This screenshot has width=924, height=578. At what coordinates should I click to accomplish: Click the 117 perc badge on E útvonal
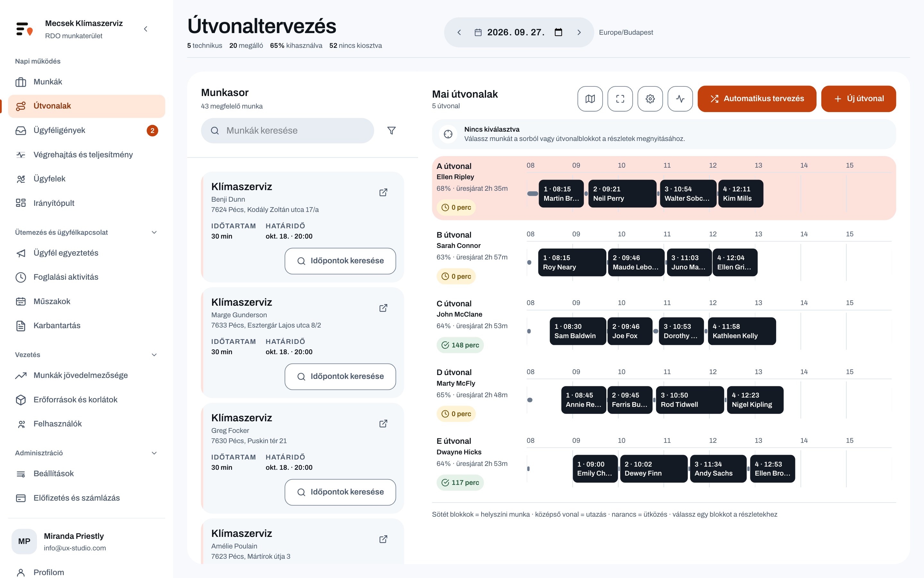coord(460,483)
